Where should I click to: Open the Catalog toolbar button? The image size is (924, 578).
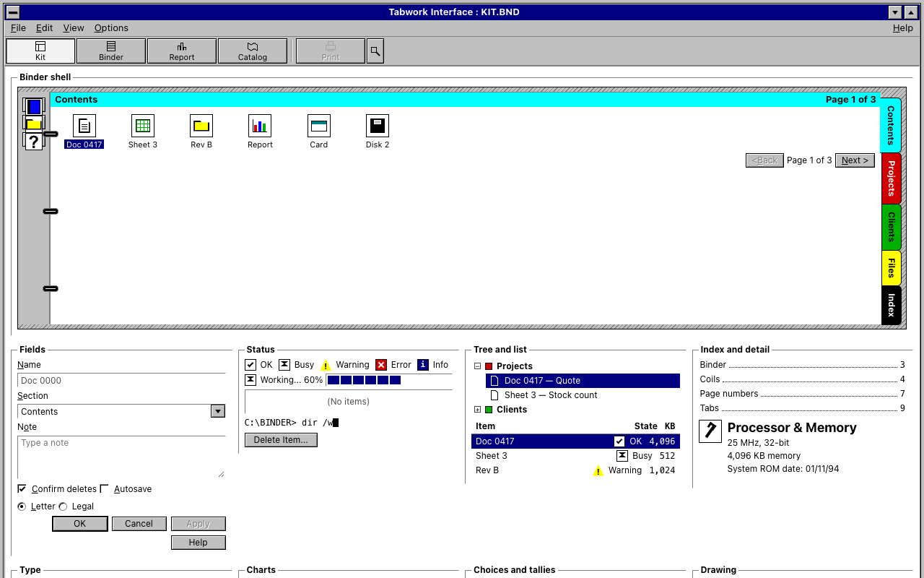click(x=253, y=51)
